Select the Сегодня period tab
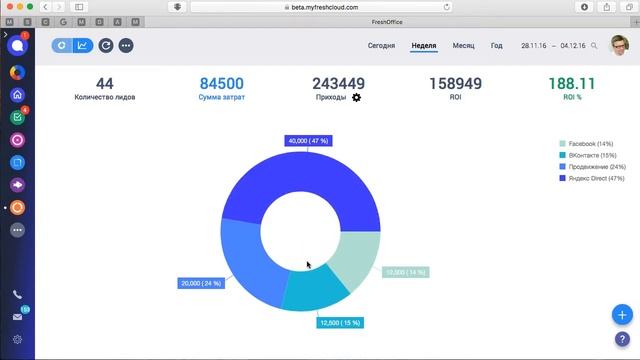 (381, 46)
